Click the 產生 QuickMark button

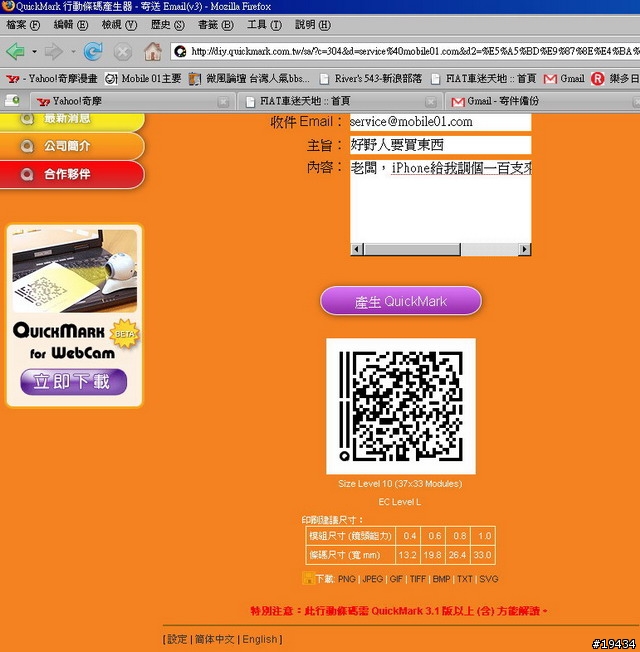400,301
